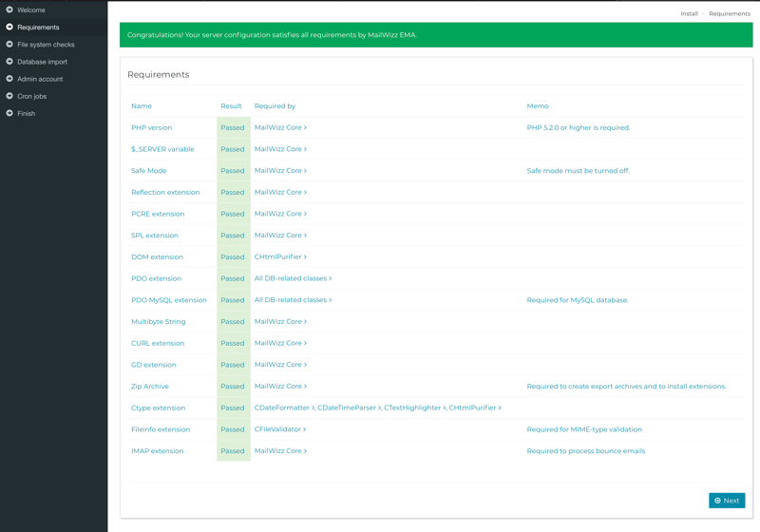This screenshot has width=760, height=532.
Task: Click the Name column header
Action: (142, 106)
